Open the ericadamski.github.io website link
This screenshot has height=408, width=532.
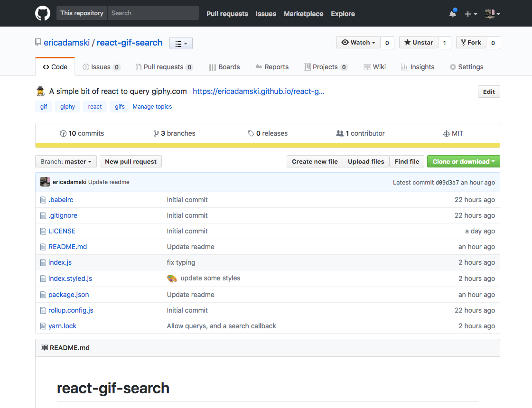(x=259, y=91)
